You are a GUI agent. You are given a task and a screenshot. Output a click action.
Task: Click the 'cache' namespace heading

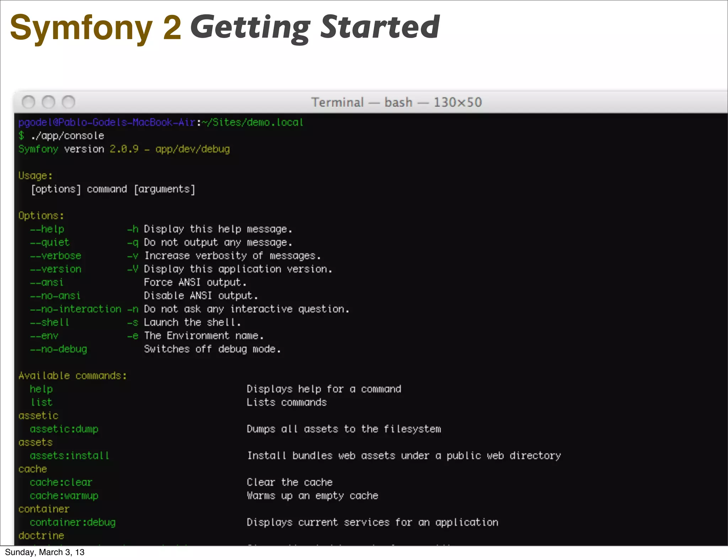(33, 469)
